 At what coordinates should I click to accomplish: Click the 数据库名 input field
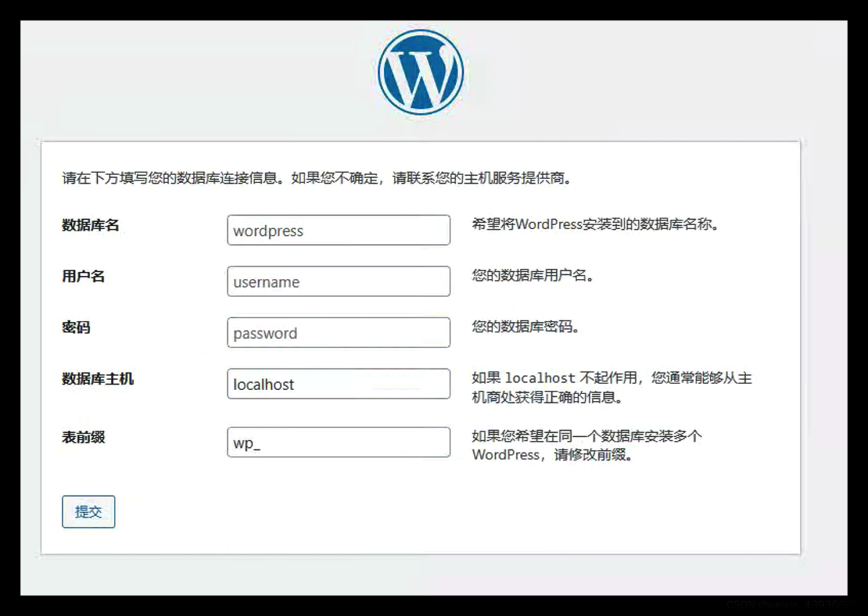tap(338, 230)
